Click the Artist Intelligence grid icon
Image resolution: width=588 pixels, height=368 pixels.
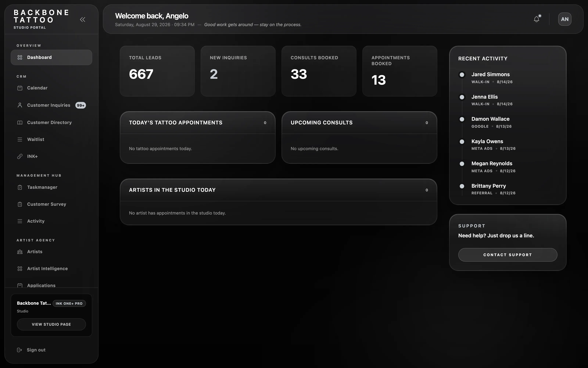coord(20,268)
